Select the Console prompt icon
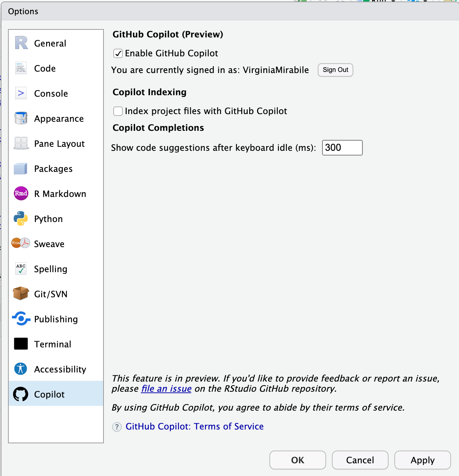 pos(21,93)
